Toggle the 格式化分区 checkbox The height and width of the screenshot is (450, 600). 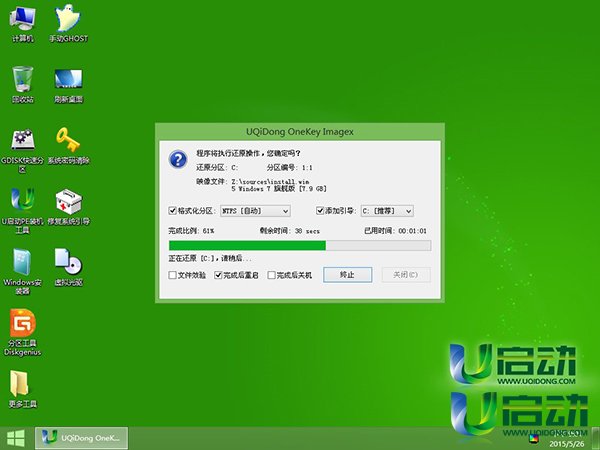(x=172, y=210)
